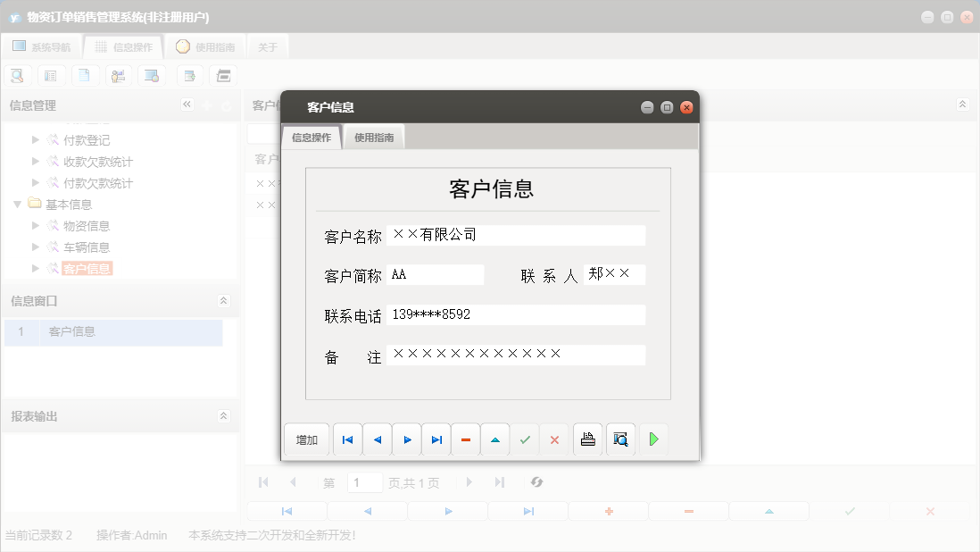Collapse the 报表输出 panel
The height and width of the screenshot is (552, 980).
[x=223, y=415]
